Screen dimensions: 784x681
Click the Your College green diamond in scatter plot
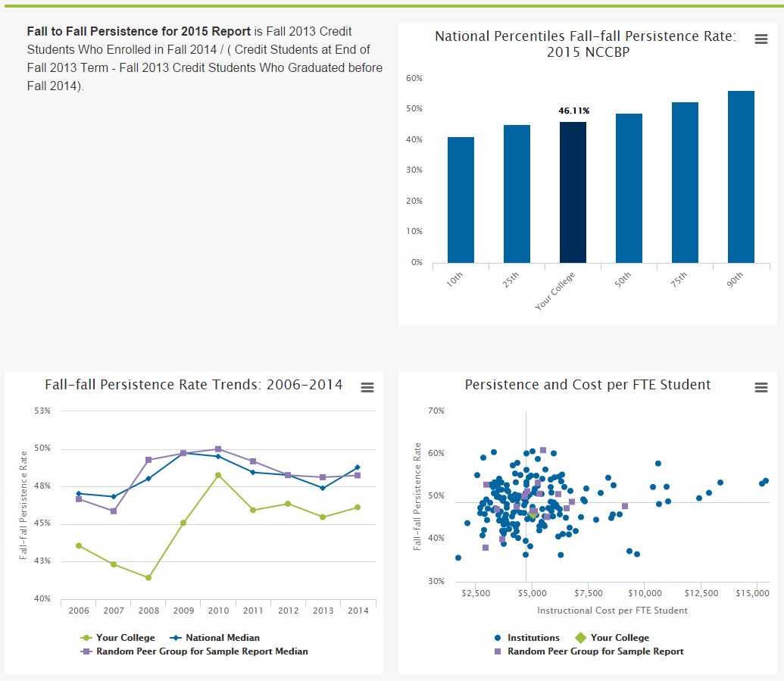tap(533, 514)
